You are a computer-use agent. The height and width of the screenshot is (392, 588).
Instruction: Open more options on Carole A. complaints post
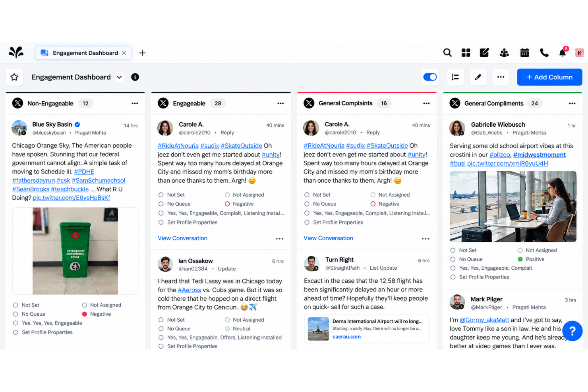(x=426, y=239)
